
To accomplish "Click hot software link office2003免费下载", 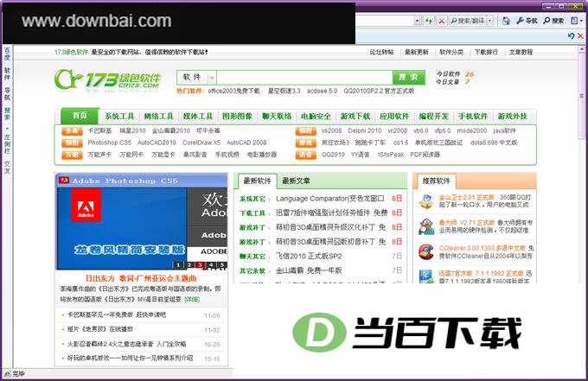I will coord(234,91).
